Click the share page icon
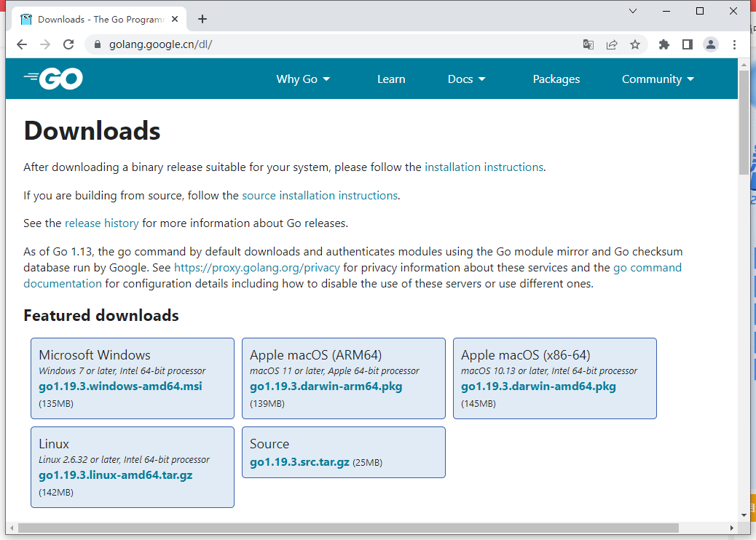Image resolution: width=756 pixels, height=540 pixels. (612, 45)
